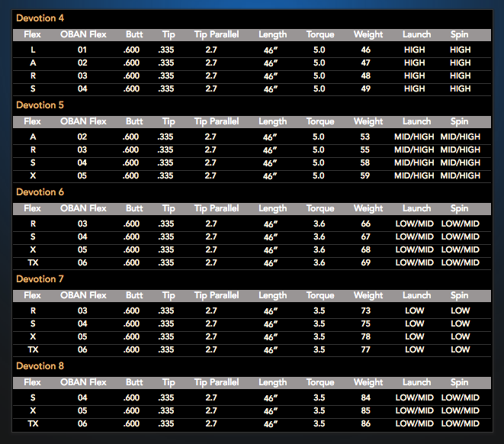Click weight 66 in Devotion 6

coord(365,224)
